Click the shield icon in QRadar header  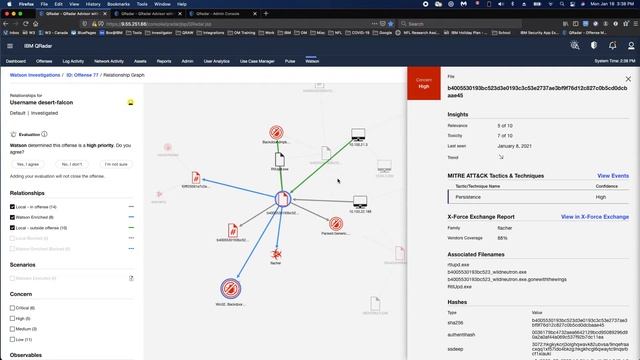point(594,46)
